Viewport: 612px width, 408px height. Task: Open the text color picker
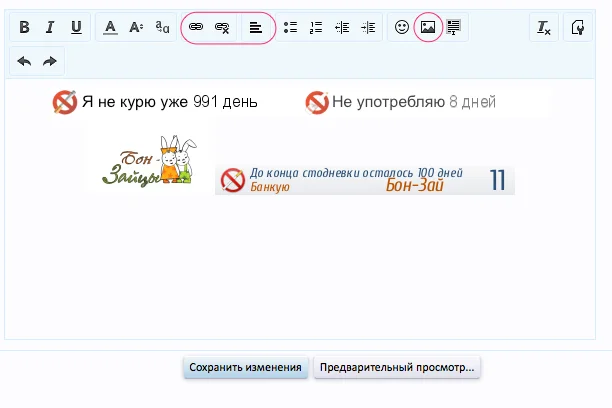tap(111, 28)
